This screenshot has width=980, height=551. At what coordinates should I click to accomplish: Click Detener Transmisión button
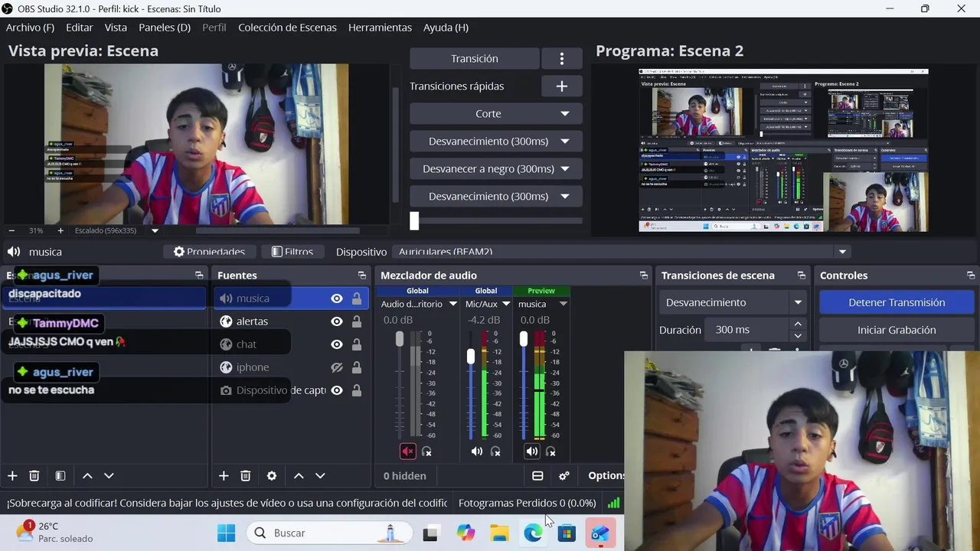coord(897,302)
